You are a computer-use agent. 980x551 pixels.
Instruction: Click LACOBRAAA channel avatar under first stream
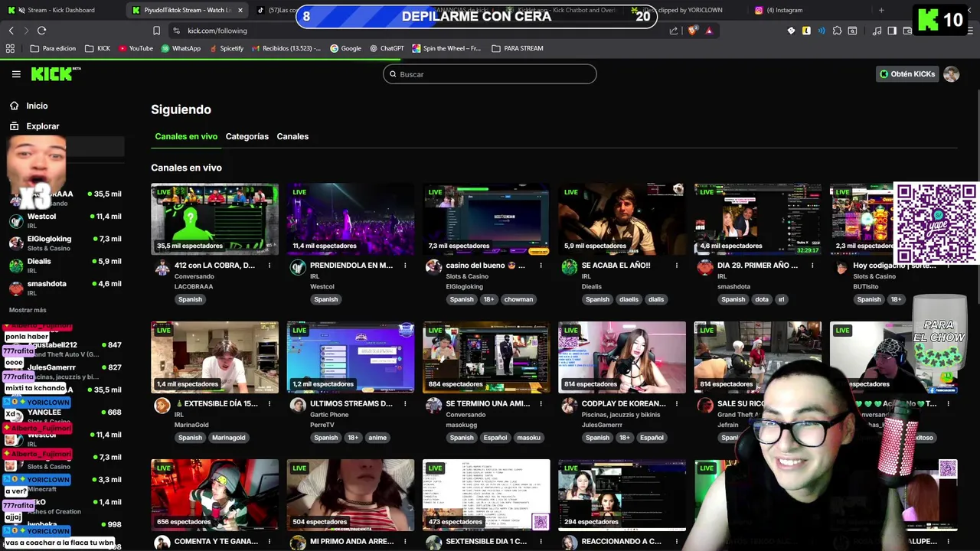[162, 267]
